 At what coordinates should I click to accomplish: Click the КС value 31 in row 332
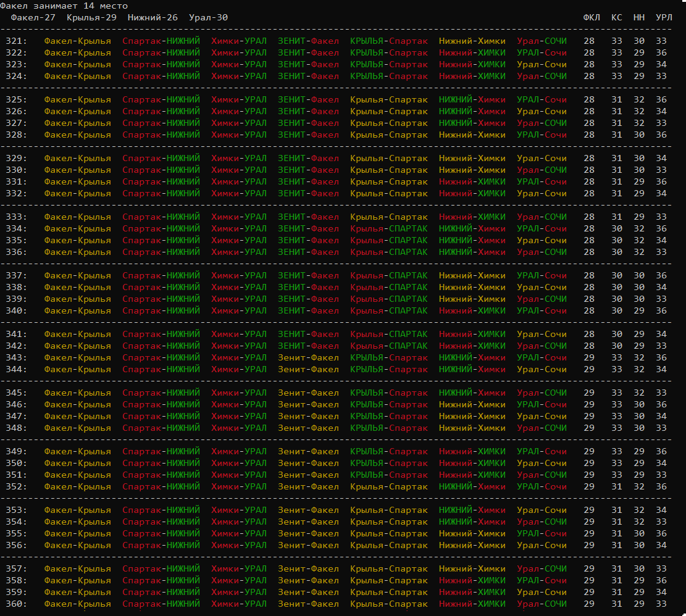click(616, 194)
